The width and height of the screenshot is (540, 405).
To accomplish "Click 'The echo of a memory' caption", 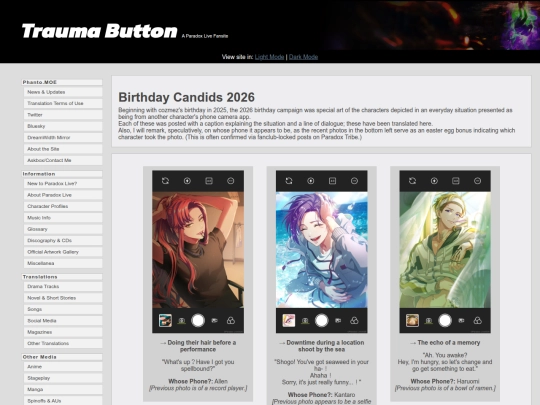I will 445,343.
